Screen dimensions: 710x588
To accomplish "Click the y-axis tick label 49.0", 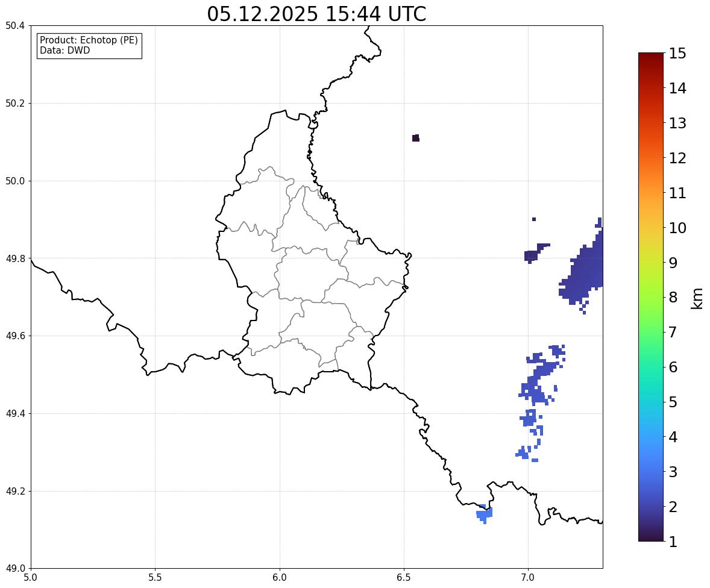I will tap(15, 569).
